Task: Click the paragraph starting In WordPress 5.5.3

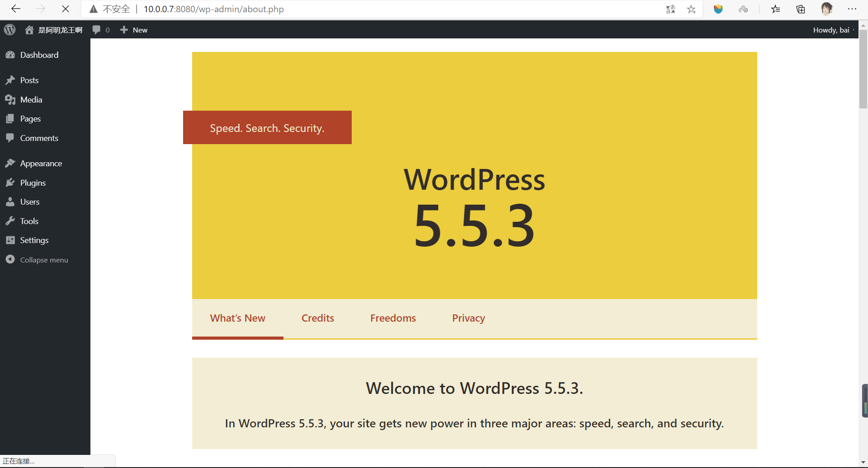Action: [475, 423]
